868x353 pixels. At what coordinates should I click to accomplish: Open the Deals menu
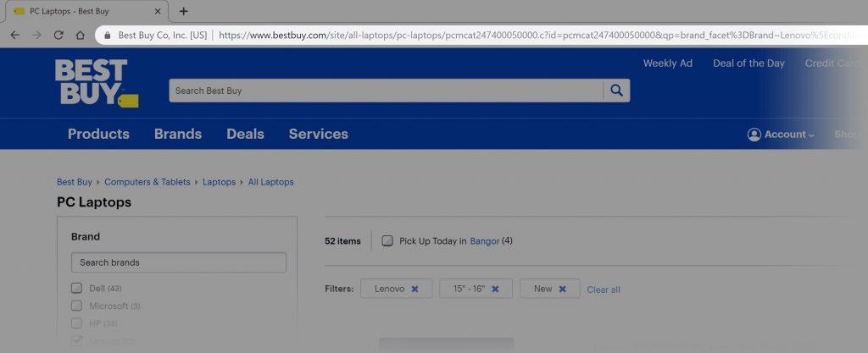(245, 135)
